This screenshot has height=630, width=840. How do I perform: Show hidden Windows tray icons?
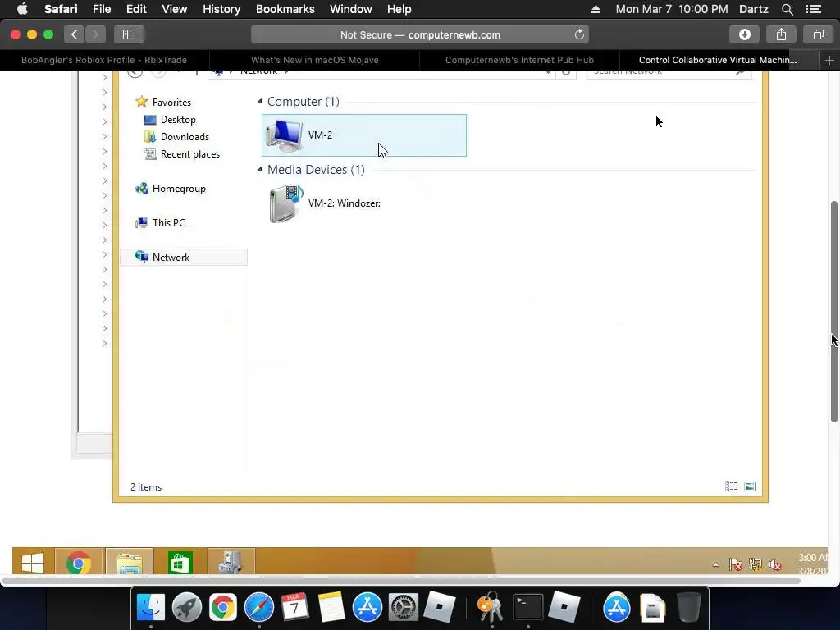(715, 564)
